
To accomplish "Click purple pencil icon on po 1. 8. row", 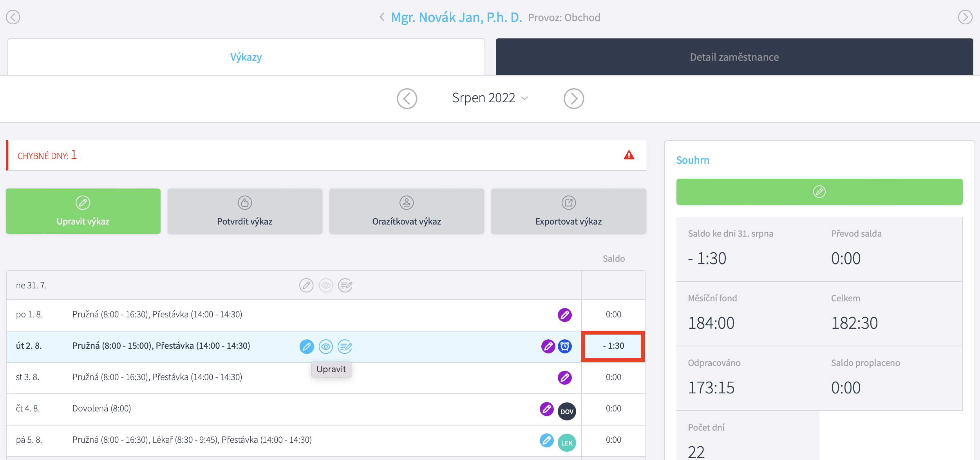I will coord(564,315).
